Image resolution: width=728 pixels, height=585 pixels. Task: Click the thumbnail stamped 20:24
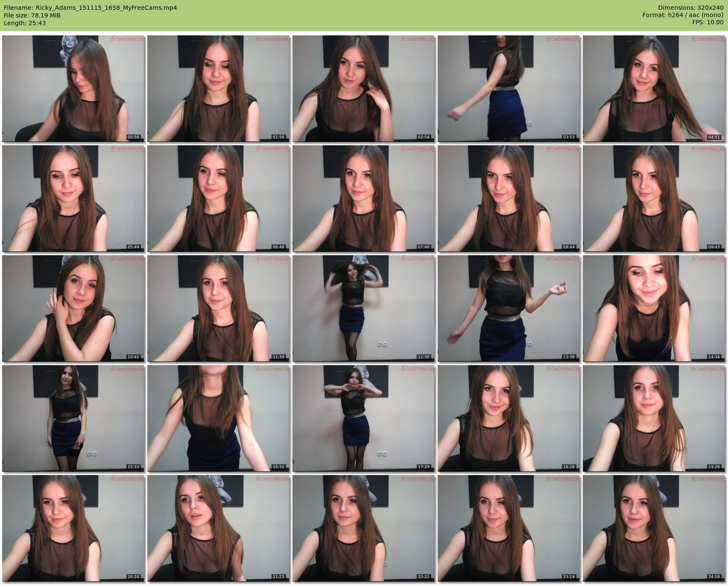[73, 528]
